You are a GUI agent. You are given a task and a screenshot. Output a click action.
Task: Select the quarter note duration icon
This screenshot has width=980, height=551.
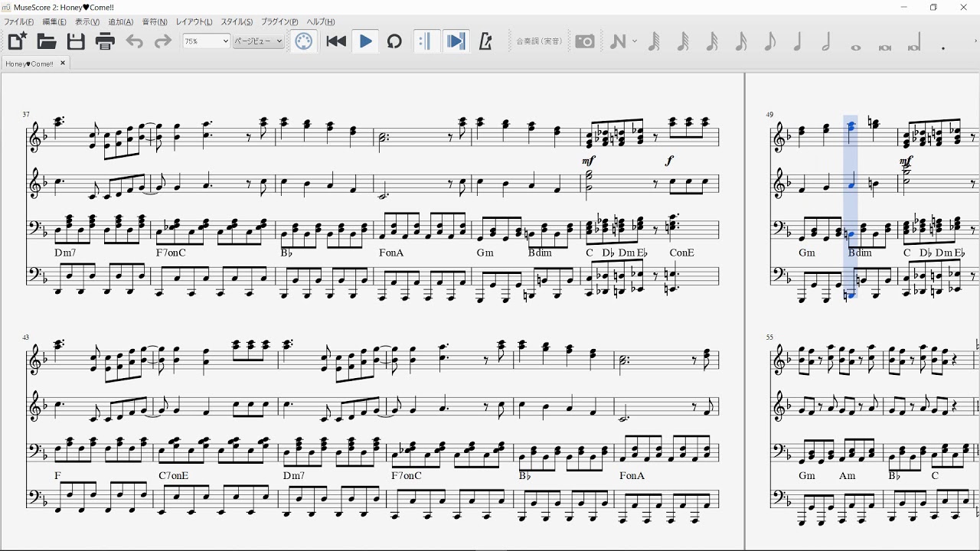coord(798,41)
